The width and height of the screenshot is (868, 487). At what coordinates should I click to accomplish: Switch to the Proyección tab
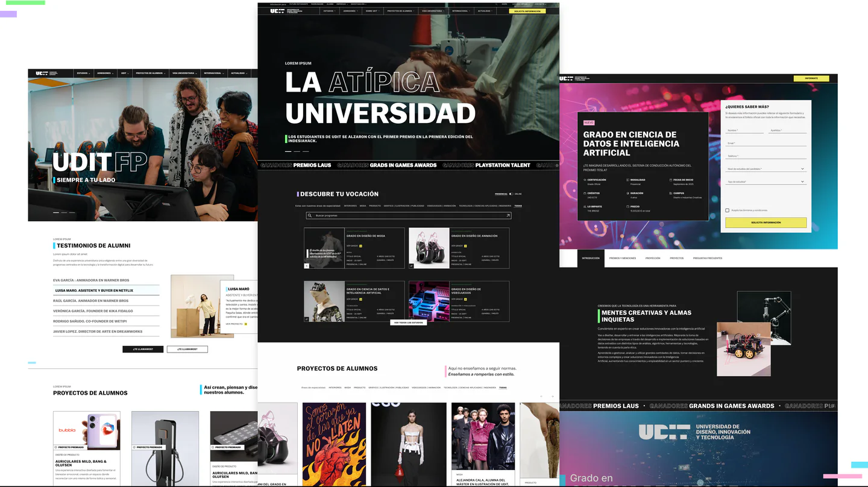653,258
